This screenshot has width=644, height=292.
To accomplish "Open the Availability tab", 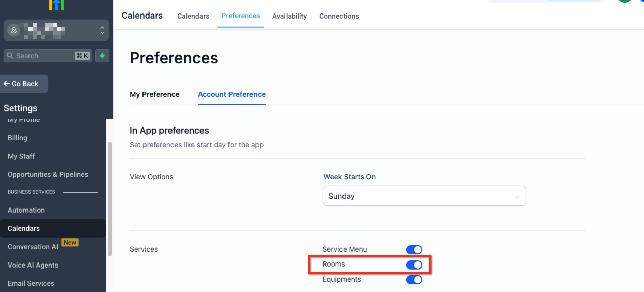I will tap(289, 16).
